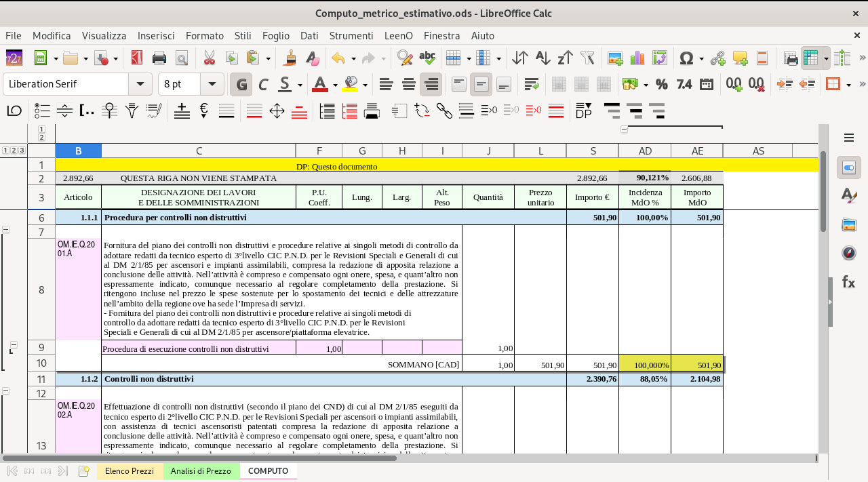Viewport: 868px width, 482px height.
Task: Toggle right alignment
Action: click(431, 85)
